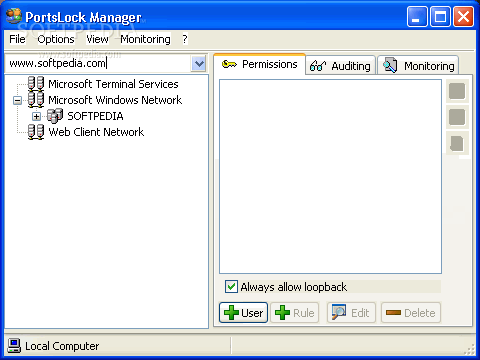Click inside the empty permissions list box
480x360 pixels.
[330, 176]
